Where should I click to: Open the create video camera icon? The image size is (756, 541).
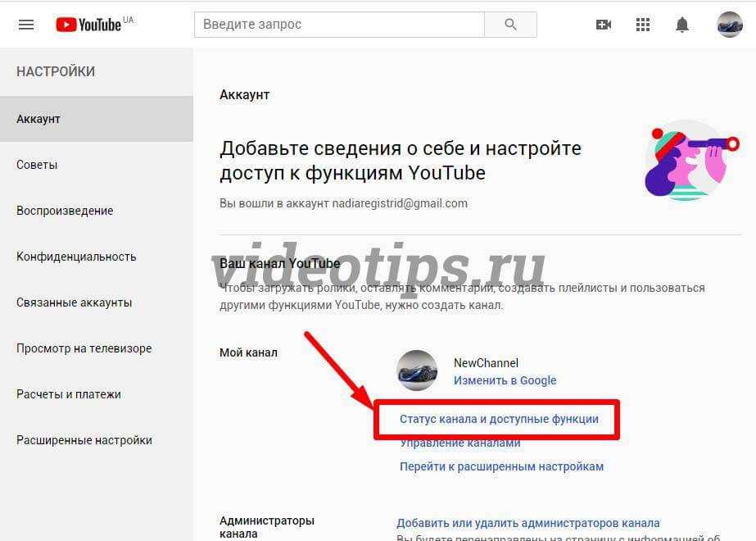(x=604, y=25)
